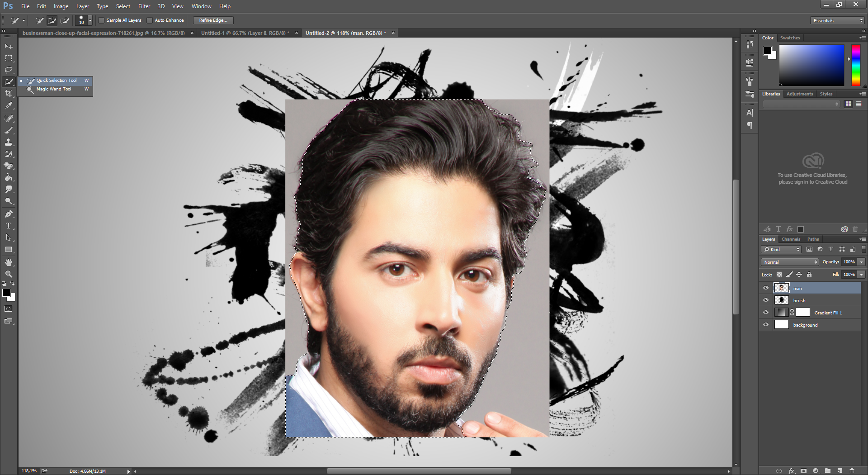
Task: Open the Kind filter dropdown
Action: click(x=781, y=249)
